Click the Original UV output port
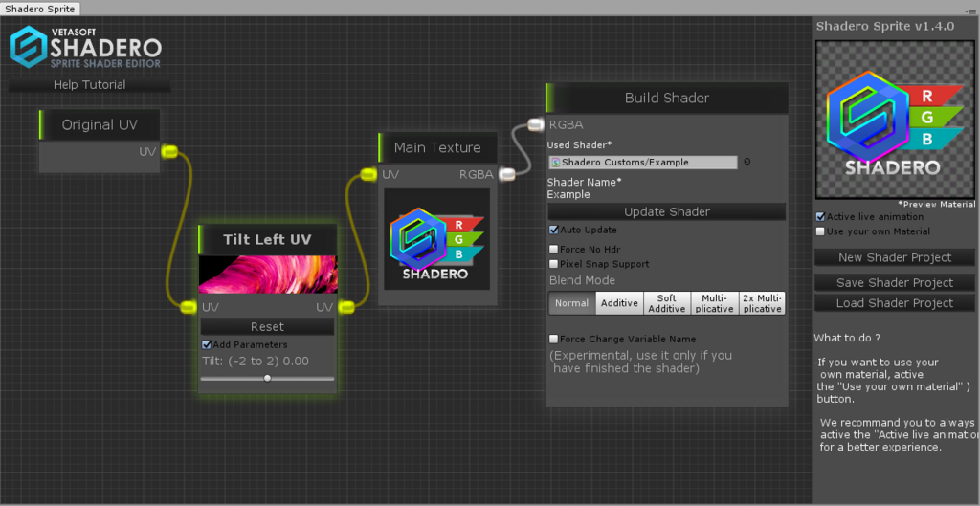The height and width of the screenshot is (506, 980). [169, 151]
